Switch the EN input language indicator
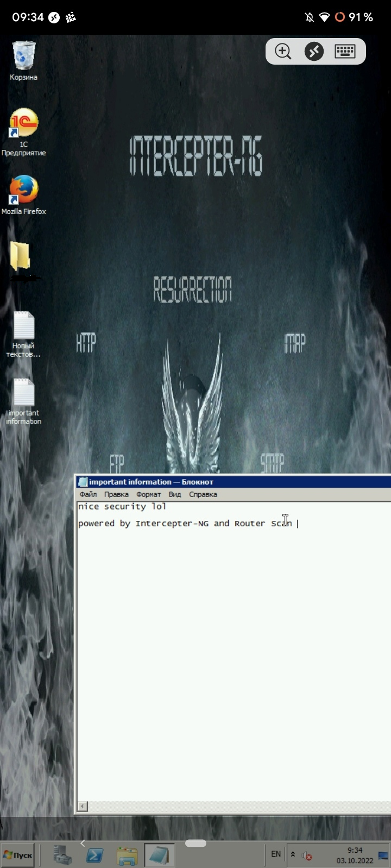Screen dimensions: 391x868 pyautogui.click(x=276, y=854)
